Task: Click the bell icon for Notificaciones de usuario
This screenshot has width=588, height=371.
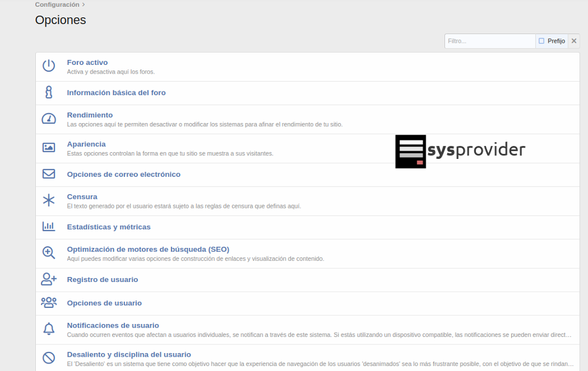Action: (x=49, y=329)
